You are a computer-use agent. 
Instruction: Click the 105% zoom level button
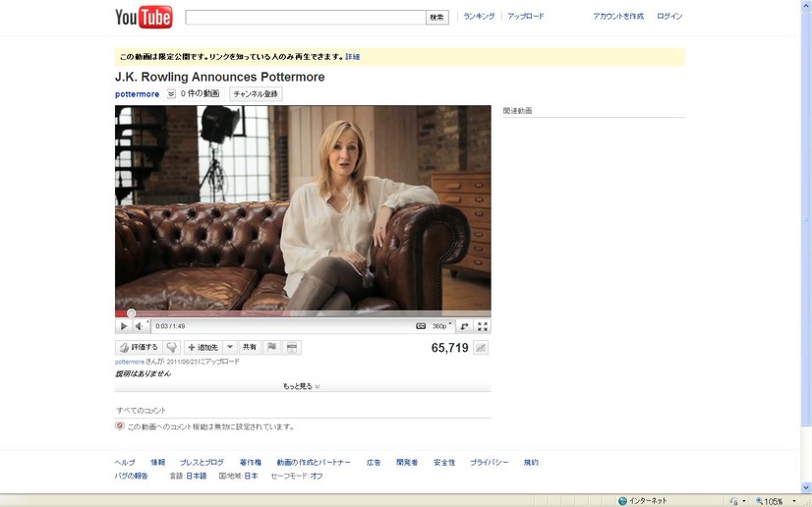pos(770,501)
